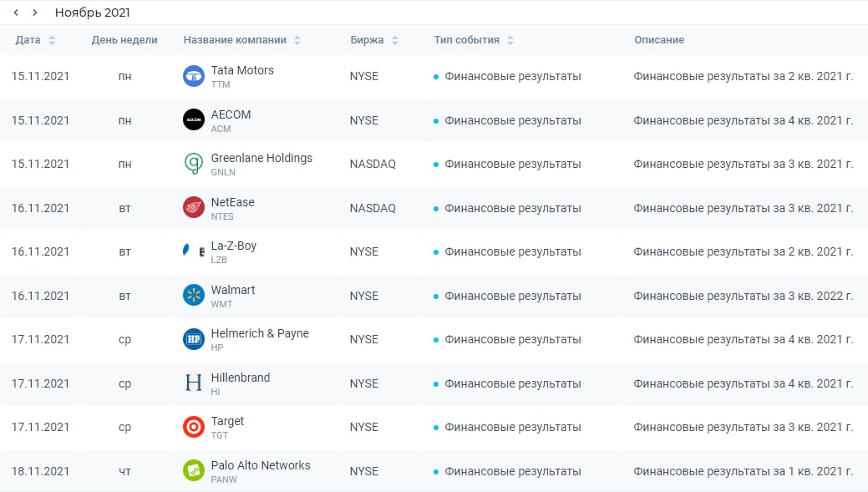Open the La-Z-Boy company name link
This screenshot has width=868, height=492.
click(234, 246)
